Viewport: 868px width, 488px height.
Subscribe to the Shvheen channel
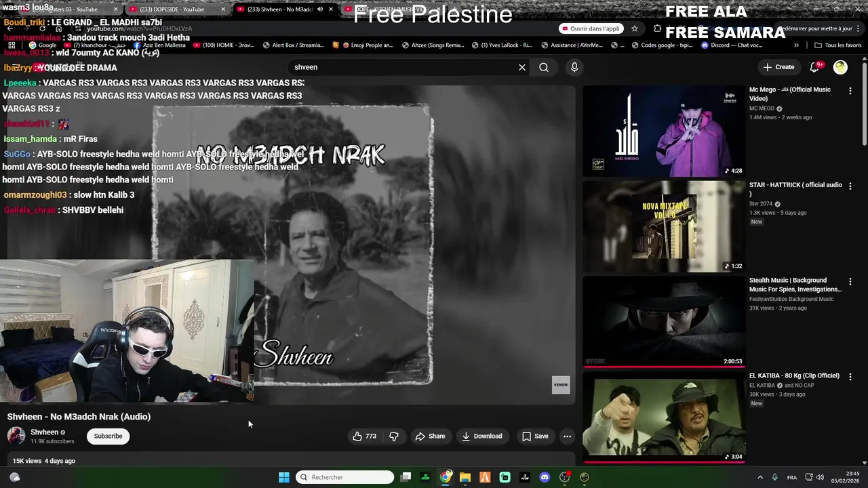[108, 436]
